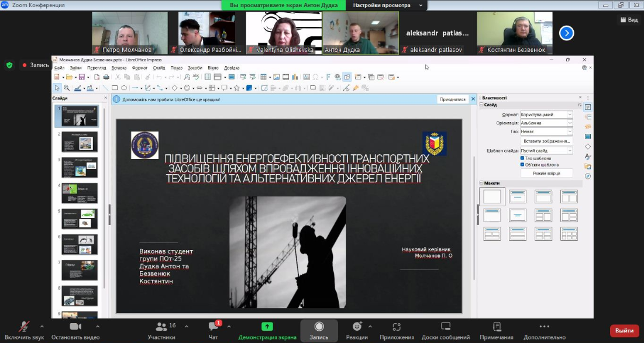Image resolution: width=644 pixels, height=343 pixels.
Task: Open Zoom Reactions smiley icon
Action: coord(356,327)
